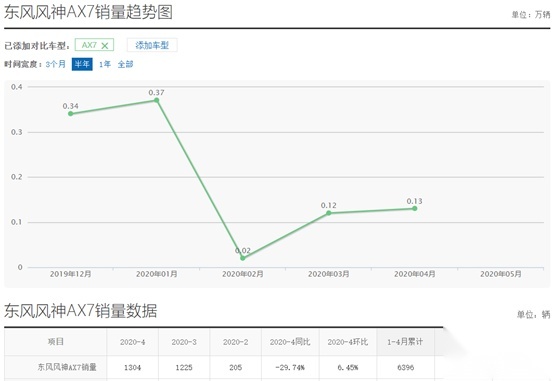Click the 0.1 y-axis label
Image resolution: width=554 pixels, height=381 pixels.
pos(16,222)
